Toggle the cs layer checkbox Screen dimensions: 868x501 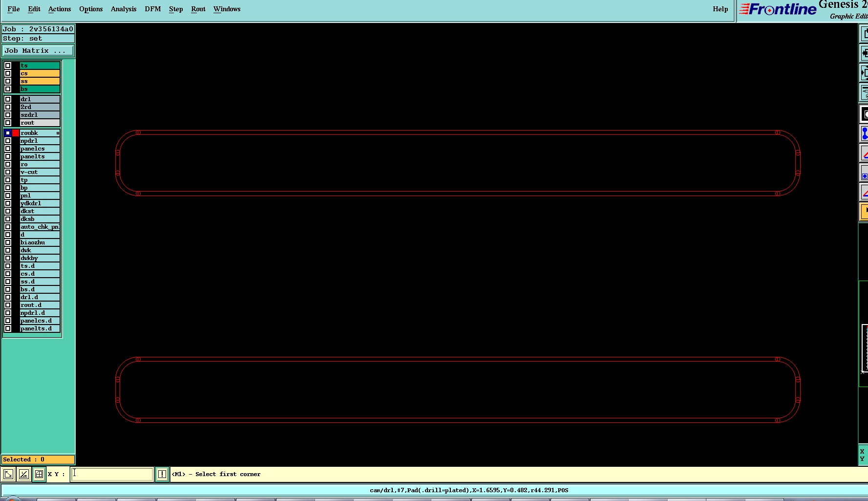[x=8, y=73]
